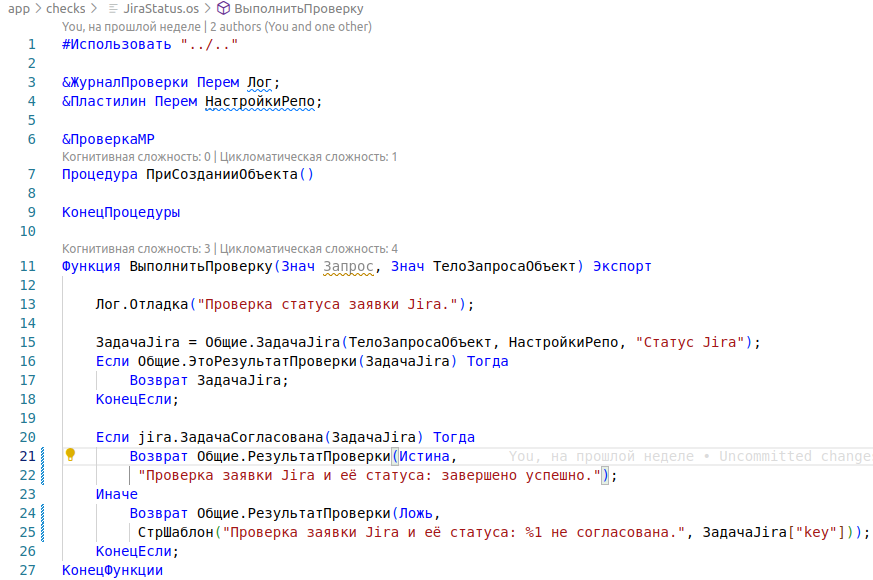Click the file icon before JiraStatus.os breadcrumb
The height and width of the screenshot is (580, 873).
[113, 8]
